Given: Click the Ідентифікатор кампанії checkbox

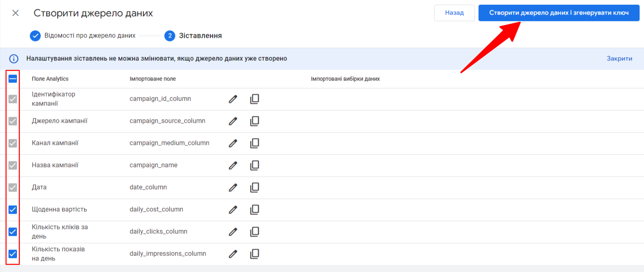Looking at the screenshot, I should [13, 99].
